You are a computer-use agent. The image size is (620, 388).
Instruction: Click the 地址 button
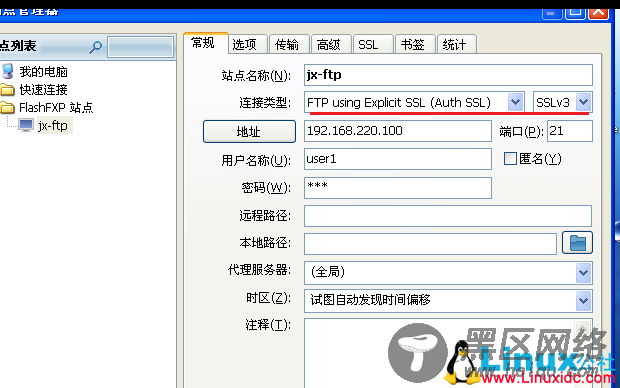point(249,132)
